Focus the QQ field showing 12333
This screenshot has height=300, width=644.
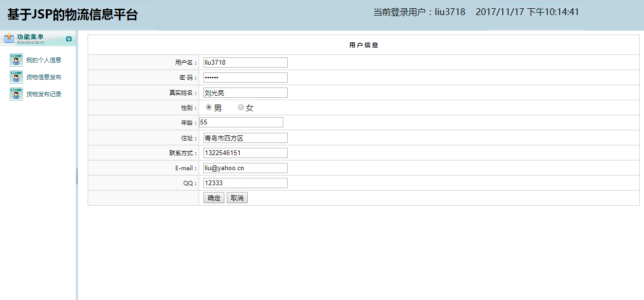245,183
